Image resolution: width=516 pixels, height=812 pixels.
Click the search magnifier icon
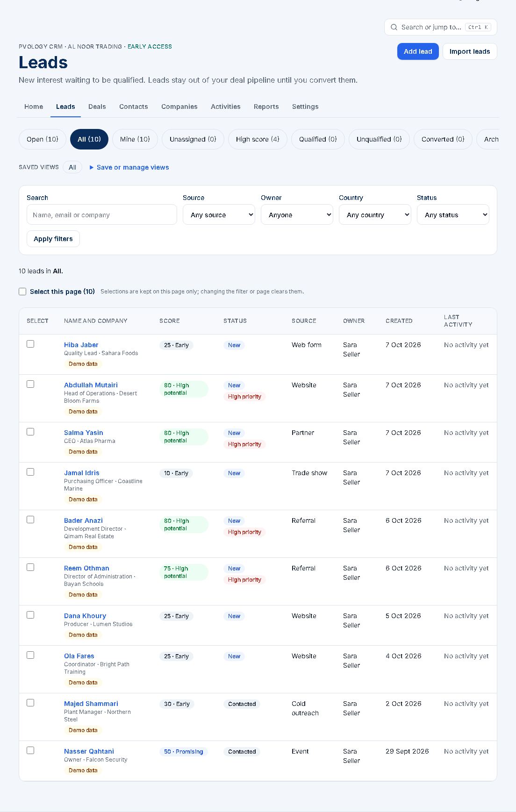click(x=394, y=27)
